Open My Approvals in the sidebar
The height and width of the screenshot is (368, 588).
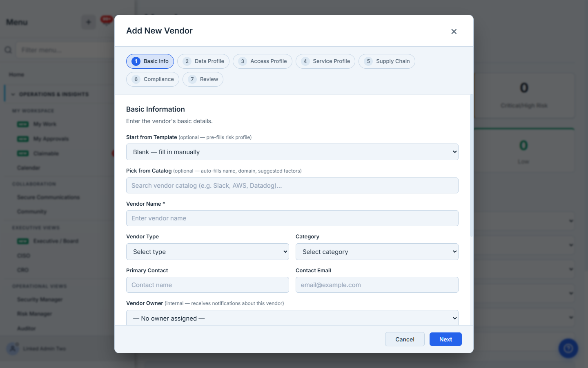pyautogui.click(x=51, y=139)
